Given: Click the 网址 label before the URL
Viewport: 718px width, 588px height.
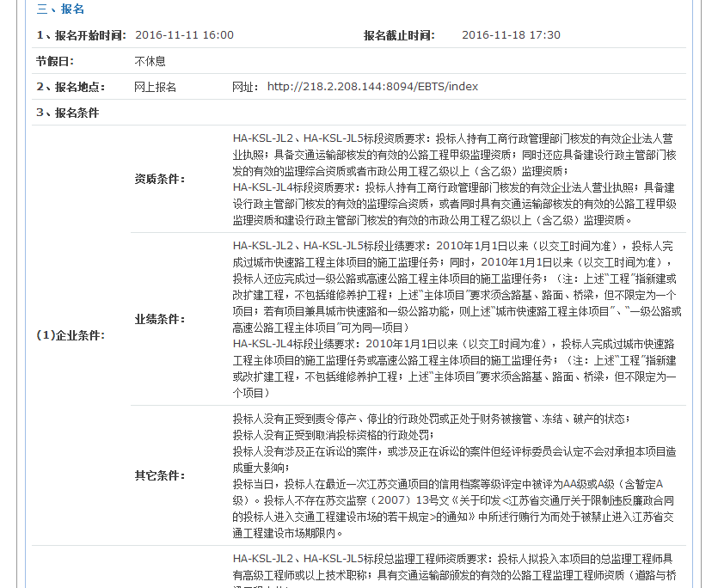Looking at the screenshot, I should pyautogui.click(x=245, y=87).
